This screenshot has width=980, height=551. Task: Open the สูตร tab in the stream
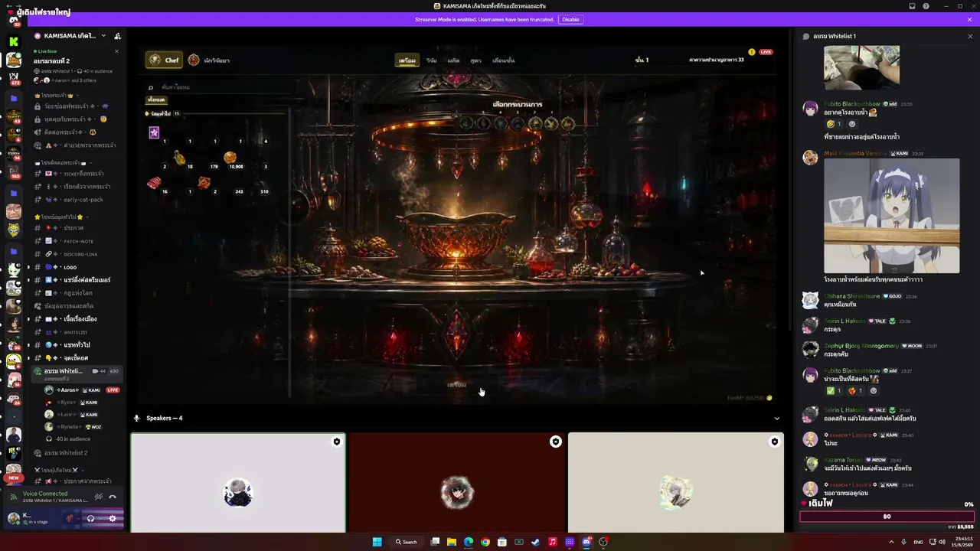point(475,60)
